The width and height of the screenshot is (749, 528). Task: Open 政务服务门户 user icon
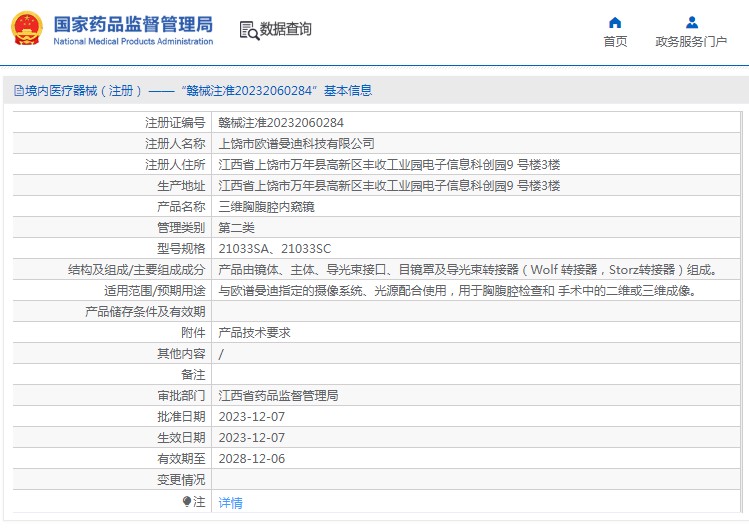tap(691, 22)
